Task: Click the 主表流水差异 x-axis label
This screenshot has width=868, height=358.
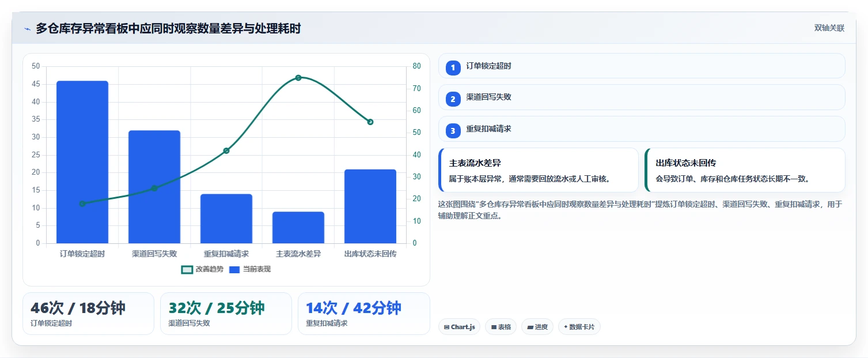Action: pos(298,254)
